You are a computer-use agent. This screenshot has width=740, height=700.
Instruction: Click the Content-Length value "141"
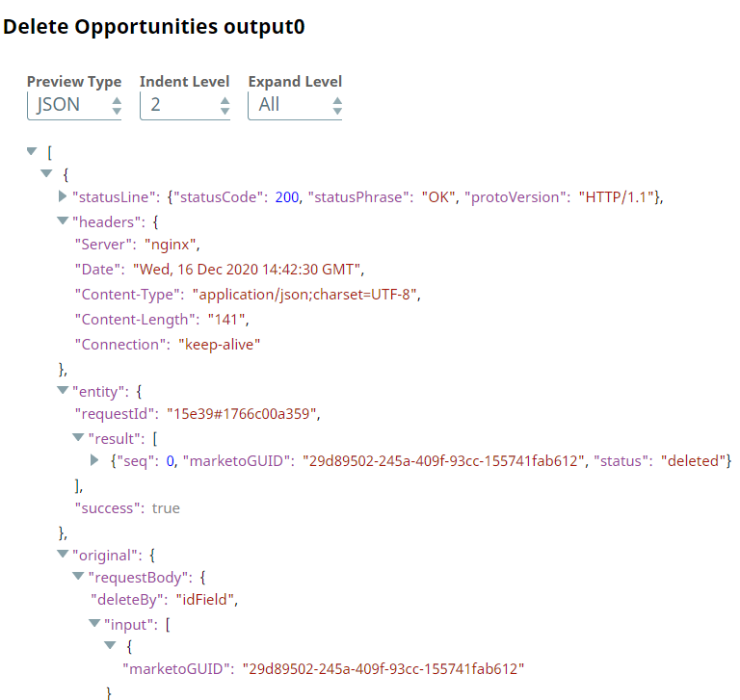point(226,320)
